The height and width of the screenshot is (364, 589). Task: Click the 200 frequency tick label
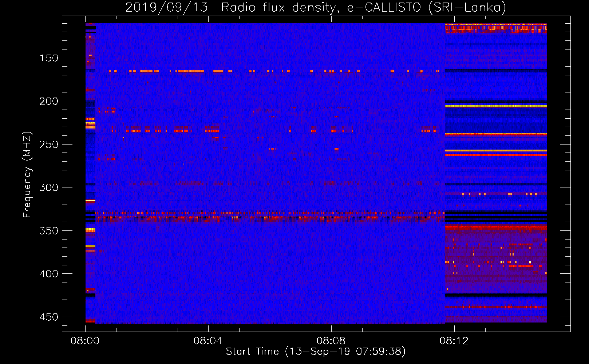49,101
